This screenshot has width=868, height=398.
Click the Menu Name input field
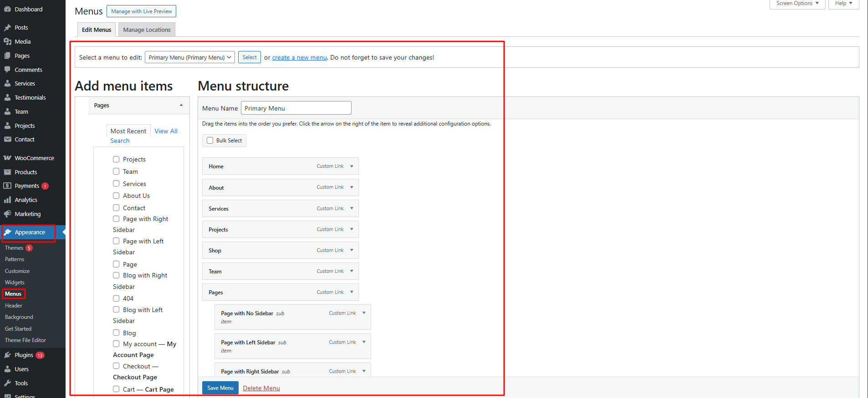pos(296,108)
